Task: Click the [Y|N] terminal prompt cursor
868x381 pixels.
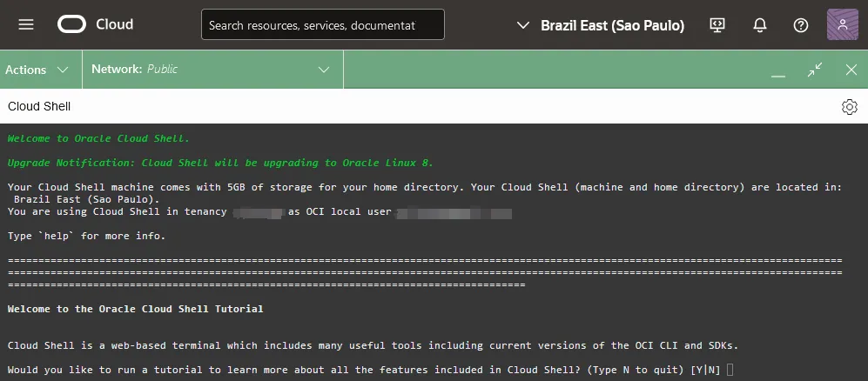Action: [x=730, y=370]
